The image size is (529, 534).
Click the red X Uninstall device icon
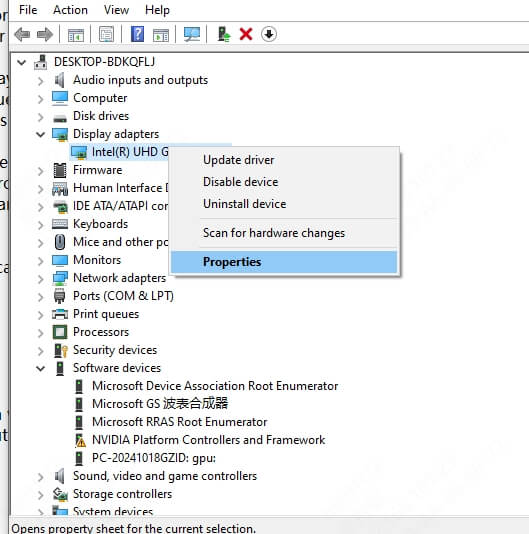point(246,34)
